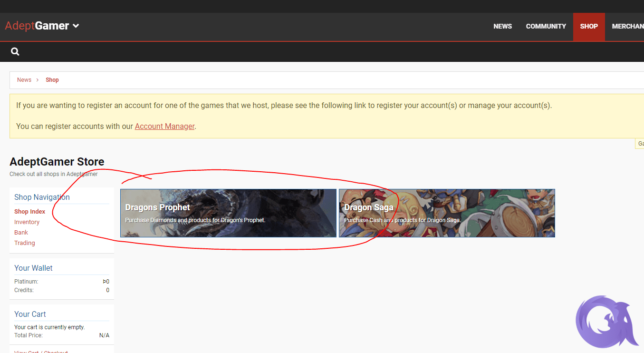The height and width of the screenshot is (353, 644).
Task: Click the purple dragon mascot icon
Action: click(607, 322)
